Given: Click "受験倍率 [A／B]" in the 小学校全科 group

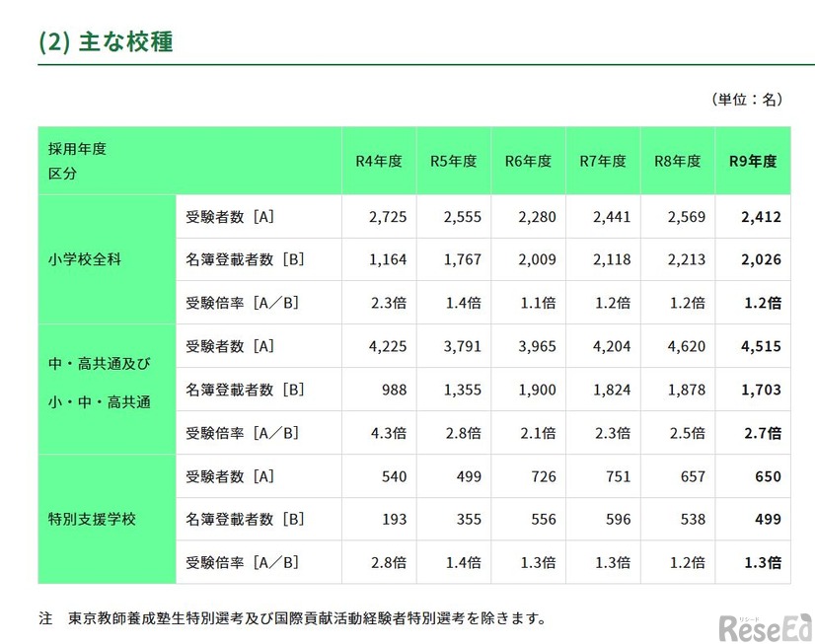Looking at the screenshot, I should (x=242, y=303).
